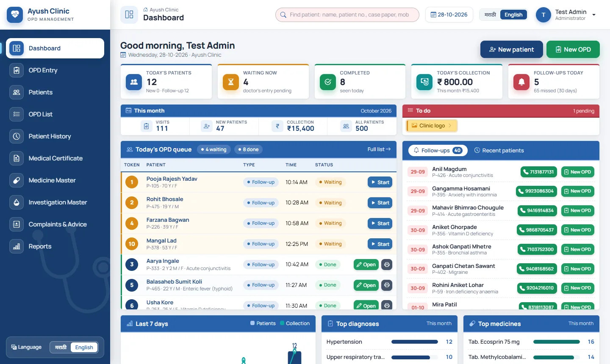Open the OPD List sidebar icon

(17, 114)
